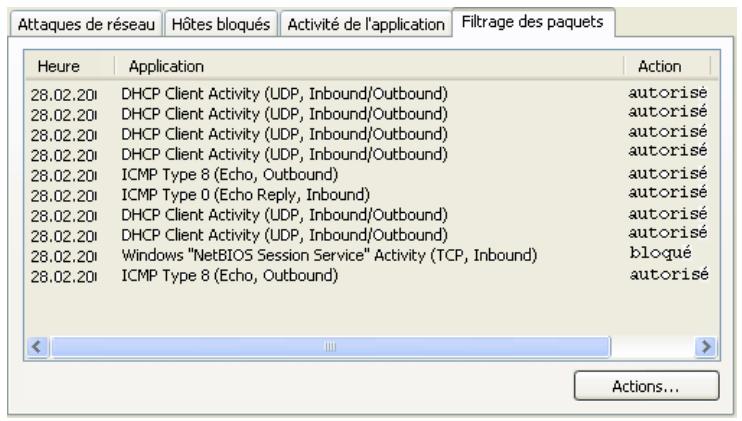Image resolution: width=742 pixels, height=421 pixels.
Task: Click the Filtrage des paquets tab
Action: 532,22
